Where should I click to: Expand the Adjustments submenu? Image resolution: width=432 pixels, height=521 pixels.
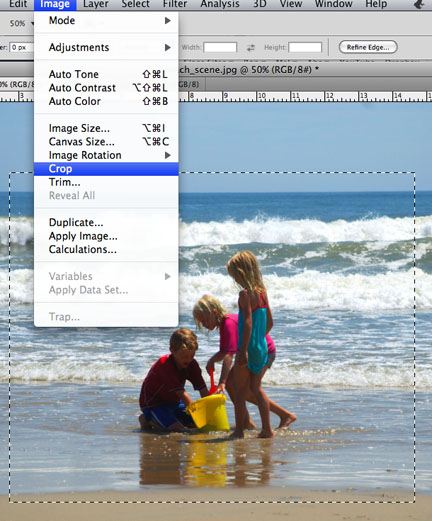click(x=106, y=47)
